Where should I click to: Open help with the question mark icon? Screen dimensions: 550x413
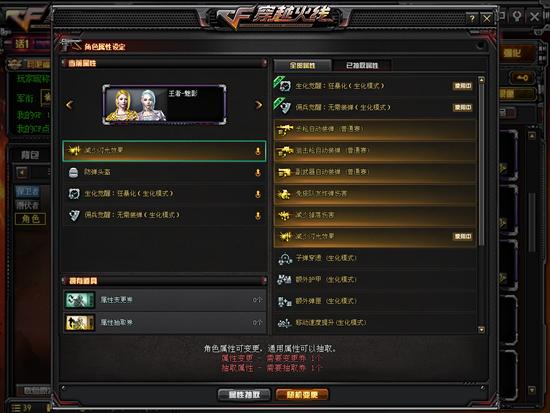tap(472, 18)
